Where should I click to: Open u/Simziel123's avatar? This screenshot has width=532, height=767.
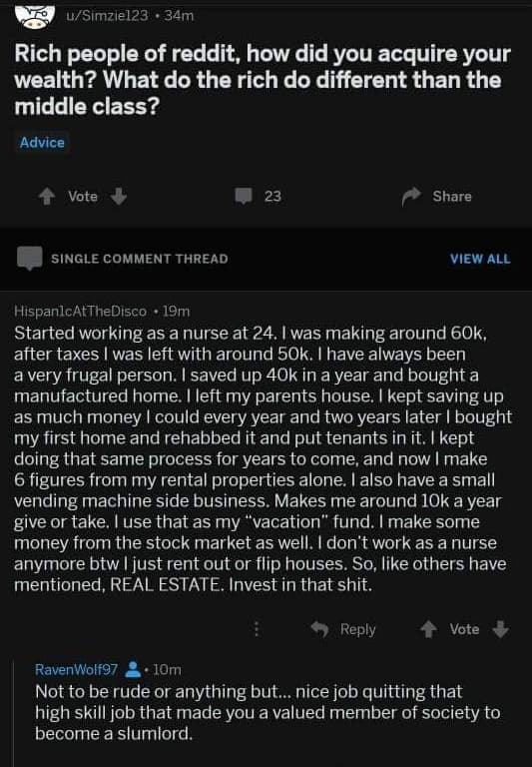(35, 16)
